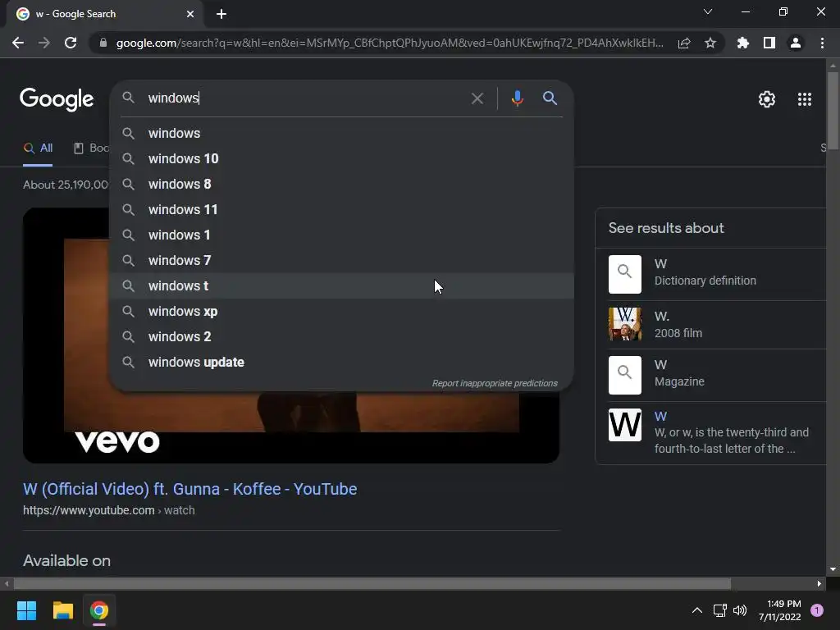Click the share page icon in address bar
This screenshot has width=840, height=630.
tap(684, 43)
